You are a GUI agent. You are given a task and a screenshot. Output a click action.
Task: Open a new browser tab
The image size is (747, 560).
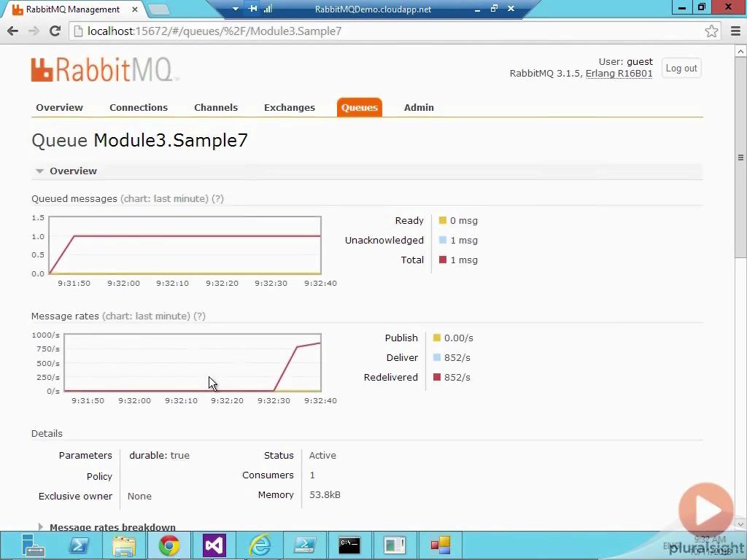tap(158, 9)
